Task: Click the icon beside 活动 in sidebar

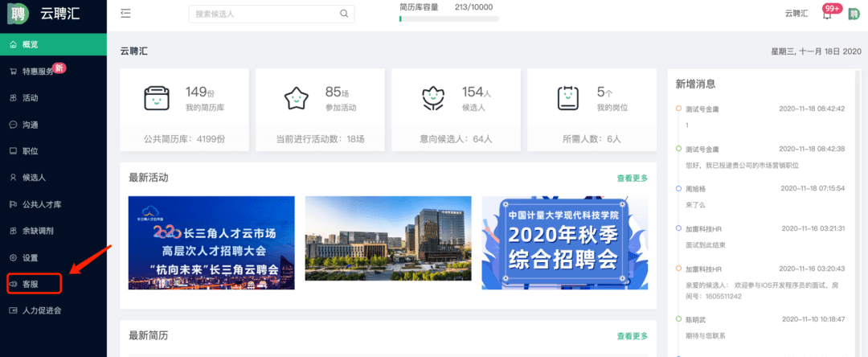Action: (14, 98)
